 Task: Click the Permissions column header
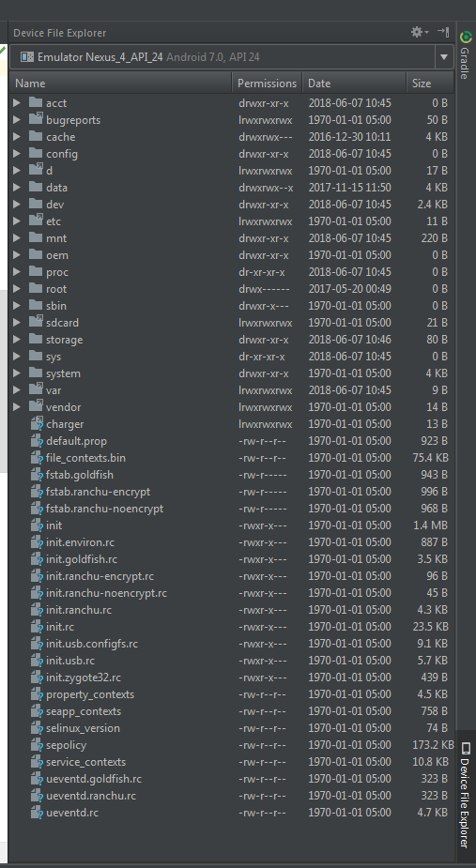coord(267,84)
